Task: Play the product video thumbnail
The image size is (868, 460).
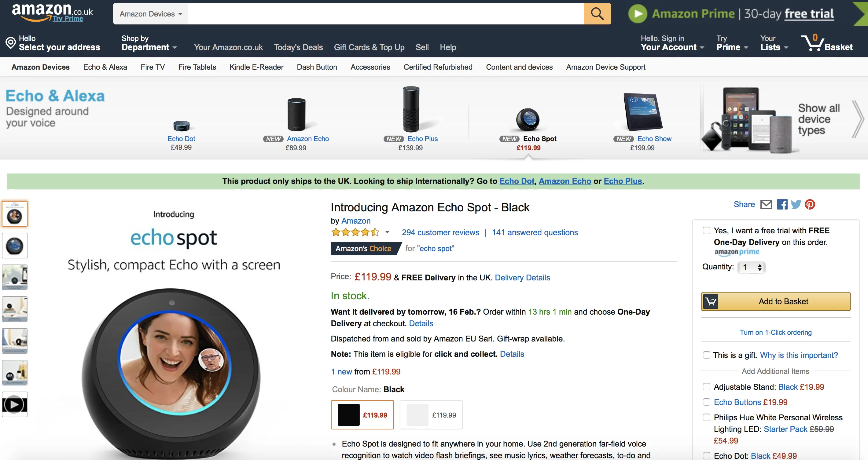Action: pos(14,404)
